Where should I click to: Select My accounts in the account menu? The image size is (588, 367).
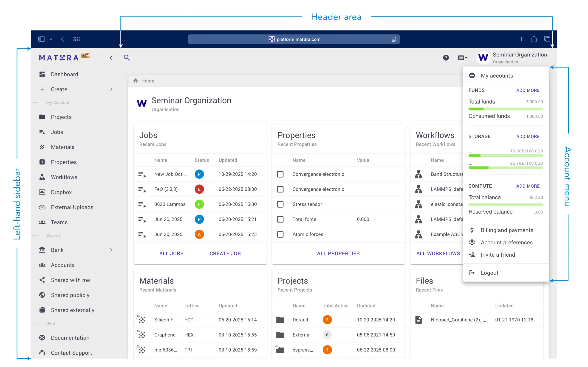pos(497,75)
